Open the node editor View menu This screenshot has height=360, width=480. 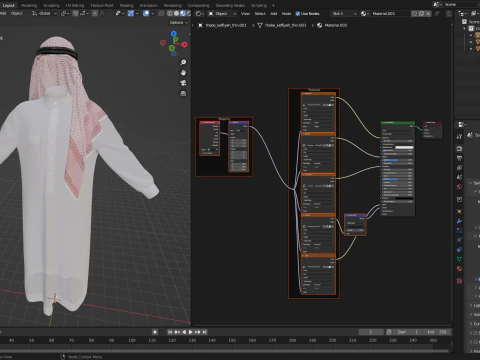[x=245, y=13]
